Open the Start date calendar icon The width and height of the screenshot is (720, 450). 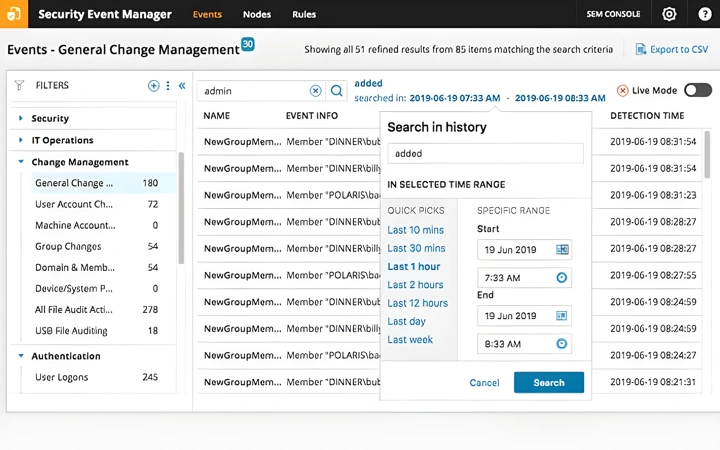562,249
